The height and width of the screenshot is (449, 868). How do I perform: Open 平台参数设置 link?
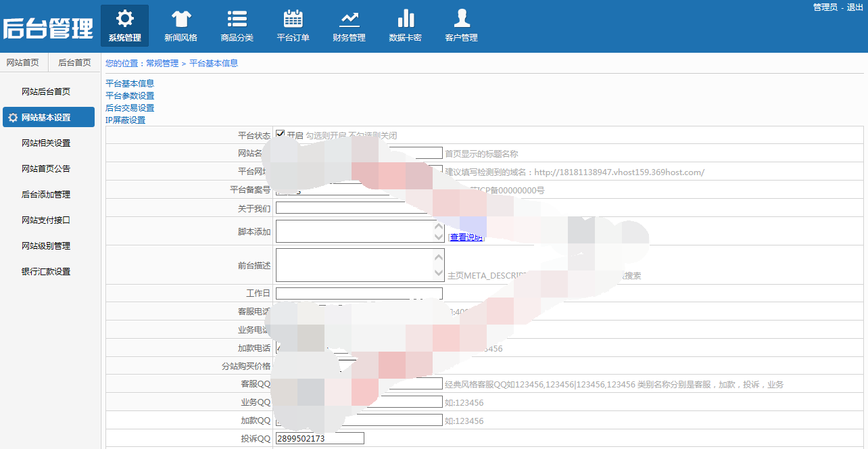click(130, 95)
